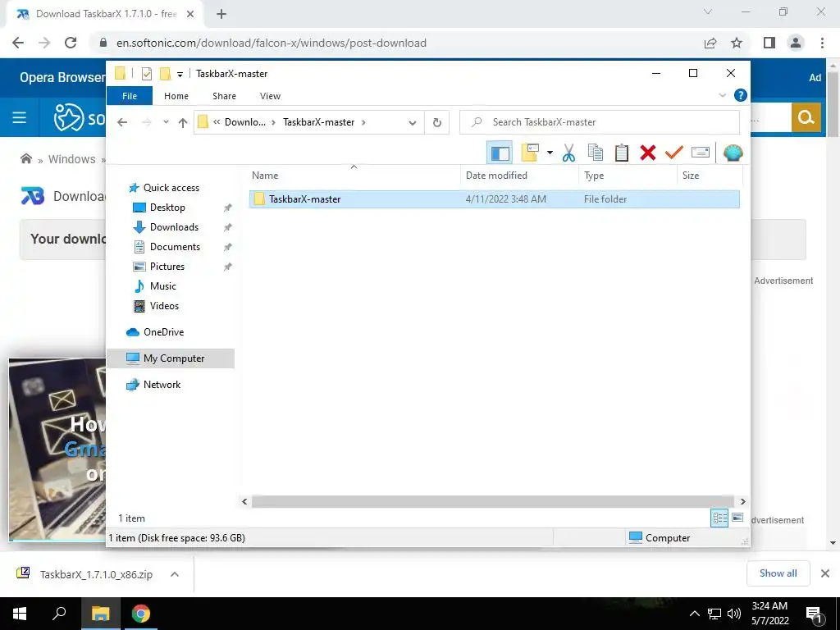Refresh the TaskbarX-master folder view
Image resolution: width=840 pixels, height=630 pixels.
click(x=437, y=122)
